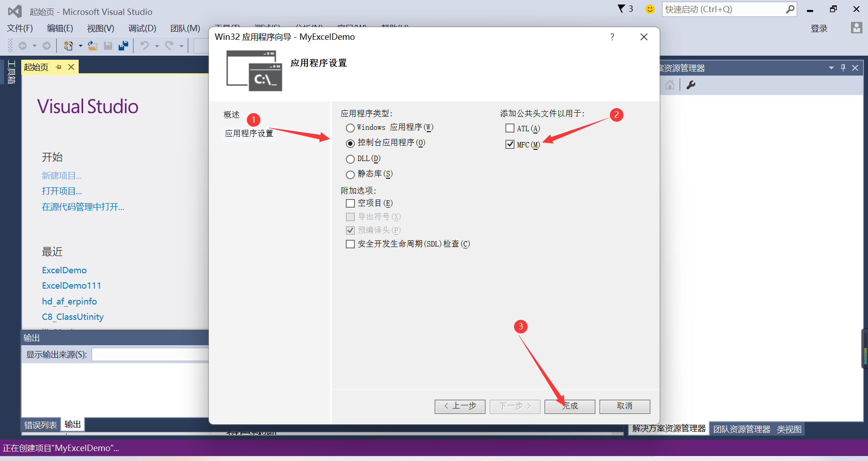Switch to the 解决方案资源管理器 tab

669,428
